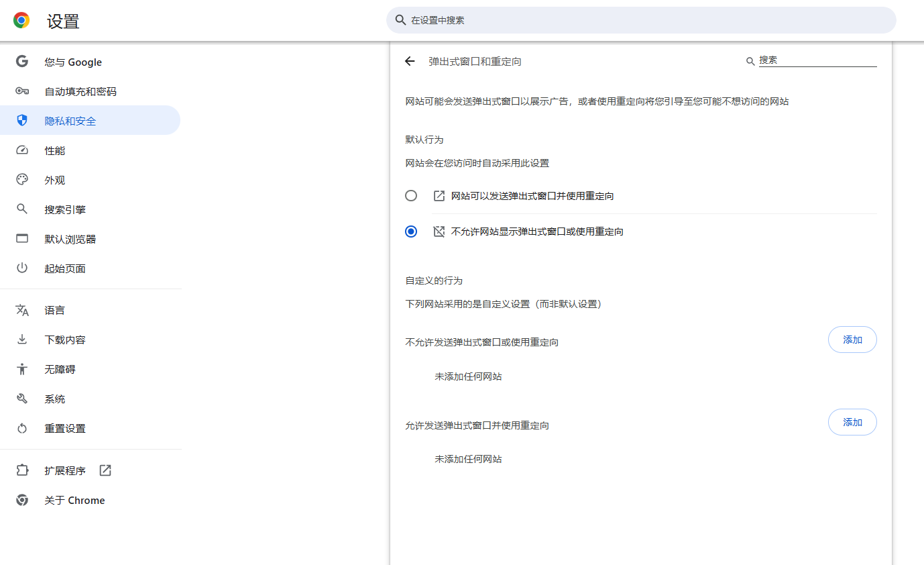Screen dimensions: 924x565
Task: Click 未添加任何网站 under allowed list
Action: 468,459
